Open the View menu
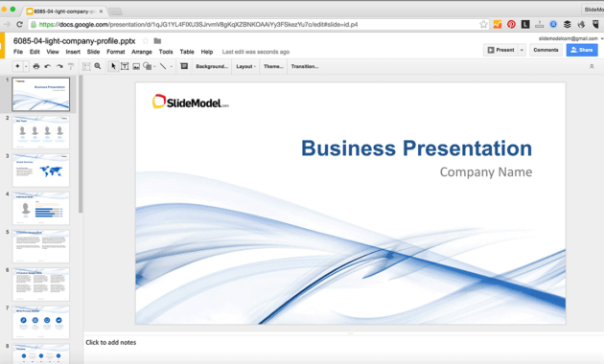Screen dimensions: 604x364 53,52
